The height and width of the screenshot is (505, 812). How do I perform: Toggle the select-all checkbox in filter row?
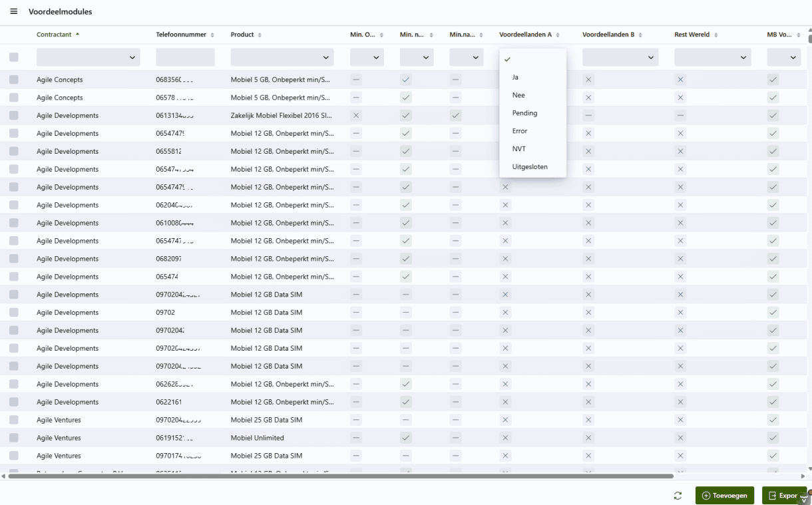pyautogui.click(x=14, y=57)
